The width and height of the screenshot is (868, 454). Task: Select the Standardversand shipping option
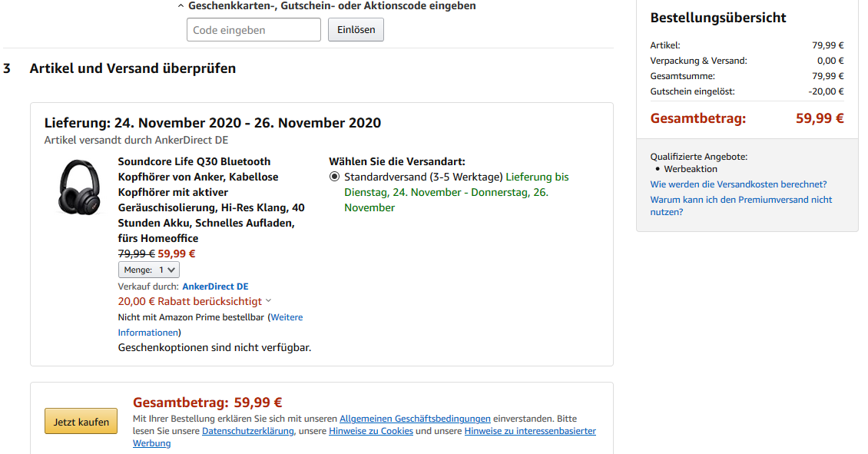pos(334,176)
